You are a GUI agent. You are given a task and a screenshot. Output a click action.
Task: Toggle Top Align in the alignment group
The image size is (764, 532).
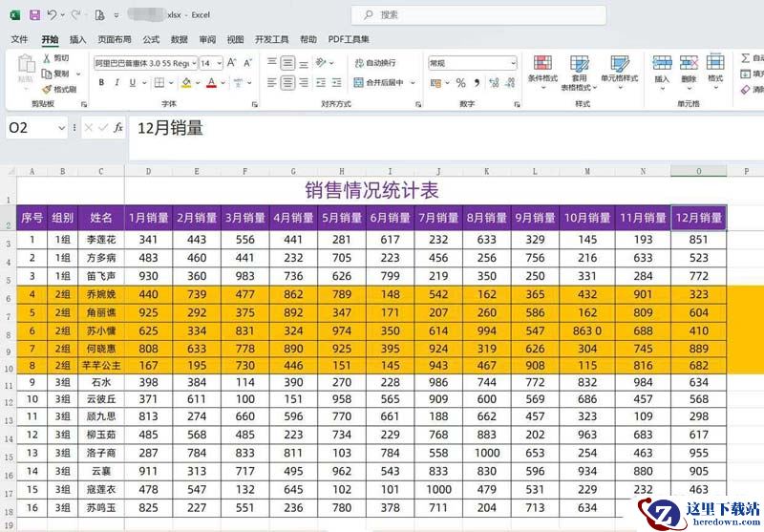272,63
